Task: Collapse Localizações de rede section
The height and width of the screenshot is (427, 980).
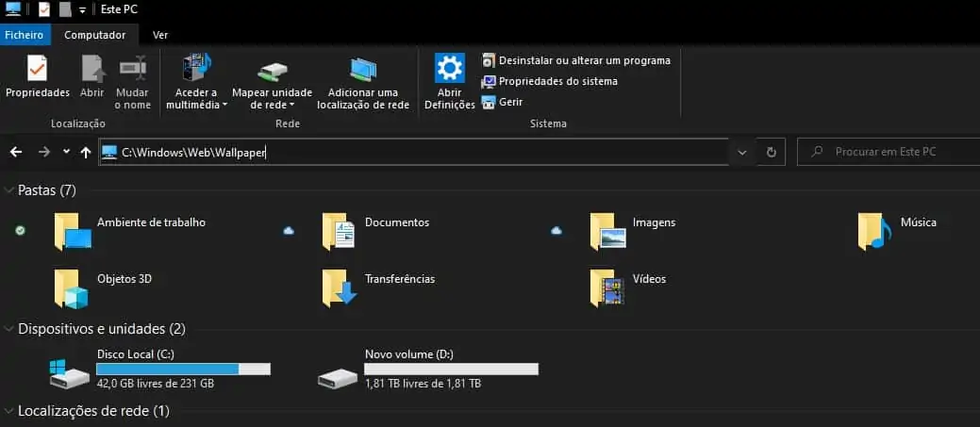Action: click(8, 411)
